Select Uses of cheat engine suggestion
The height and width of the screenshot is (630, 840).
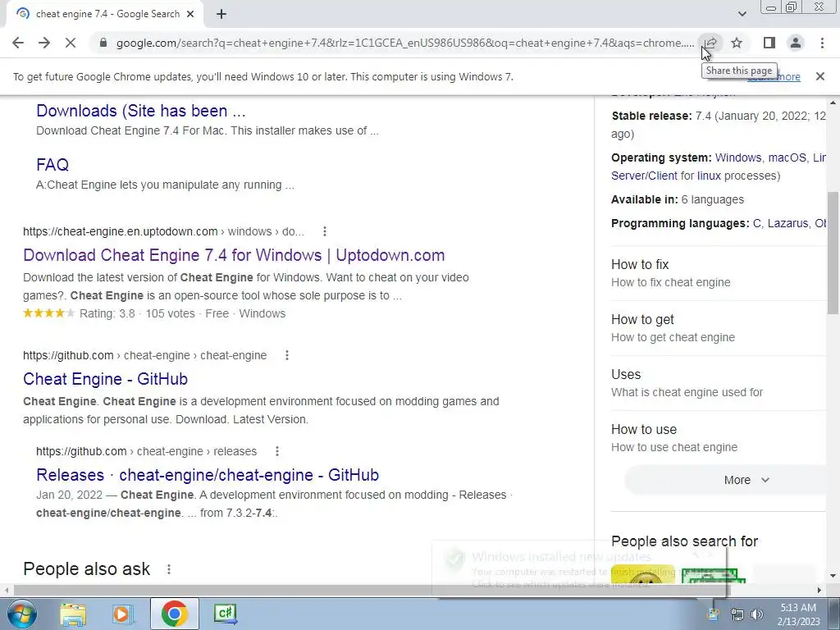click(x=718, y=383)
